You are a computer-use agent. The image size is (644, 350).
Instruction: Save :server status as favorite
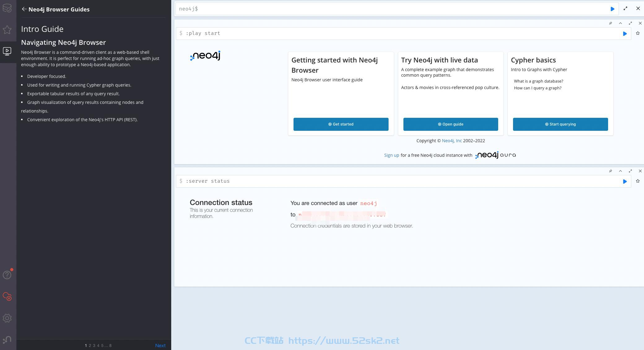(x=638, y=181)
